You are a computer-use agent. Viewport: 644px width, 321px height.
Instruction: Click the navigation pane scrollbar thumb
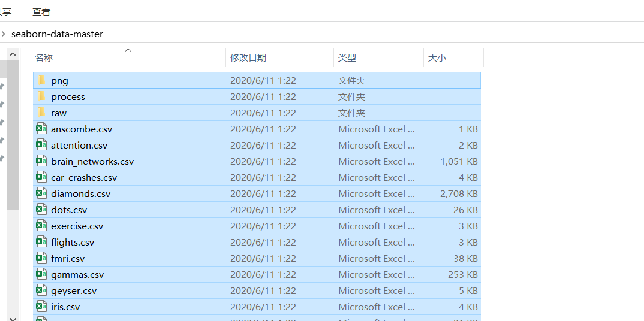13,135
